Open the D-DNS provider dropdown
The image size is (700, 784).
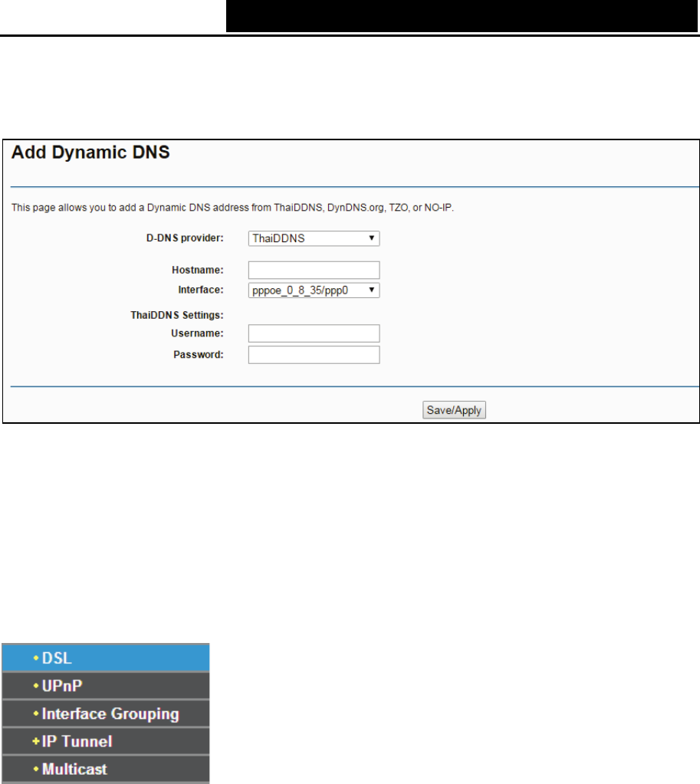click(x=314, y=238)
